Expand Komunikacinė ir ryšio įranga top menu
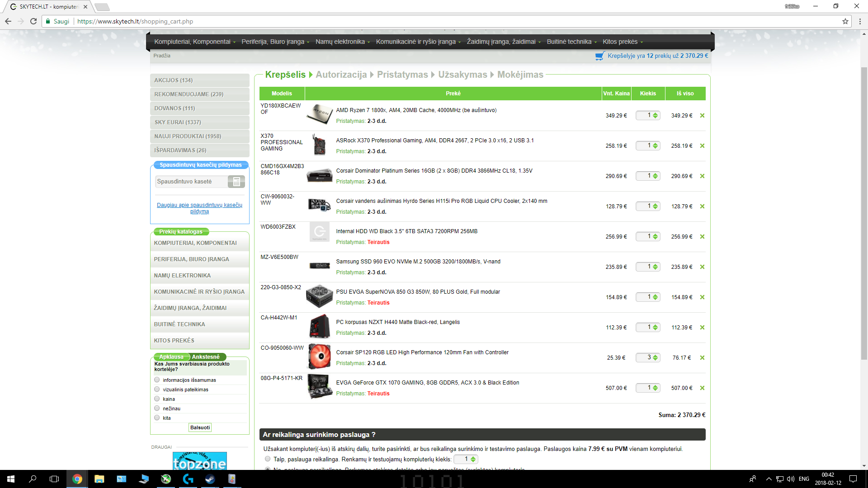 (x=418, y=42)
